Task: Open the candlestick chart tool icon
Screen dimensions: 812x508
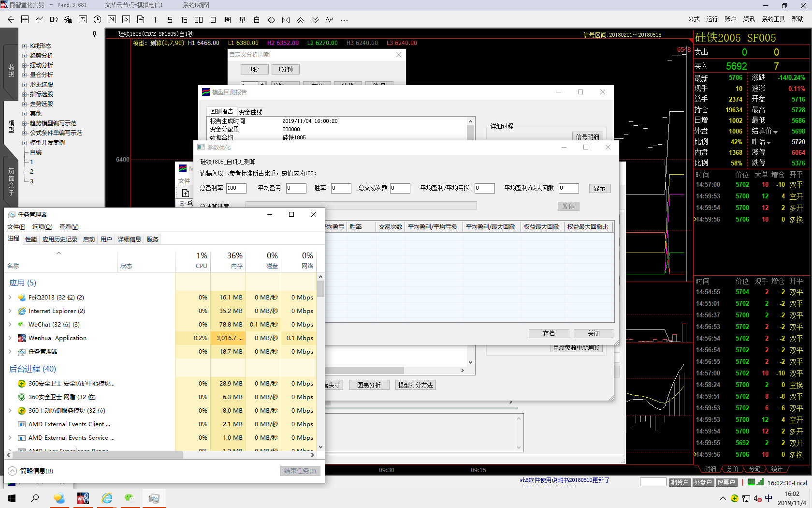Action: [x=54, y=20]
